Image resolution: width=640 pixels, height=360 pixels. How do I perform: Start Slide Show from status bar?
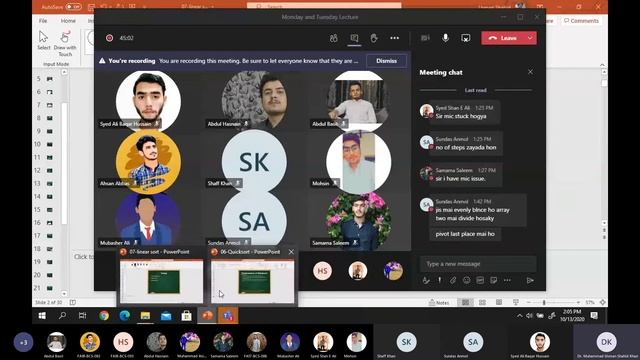[516, 302]
